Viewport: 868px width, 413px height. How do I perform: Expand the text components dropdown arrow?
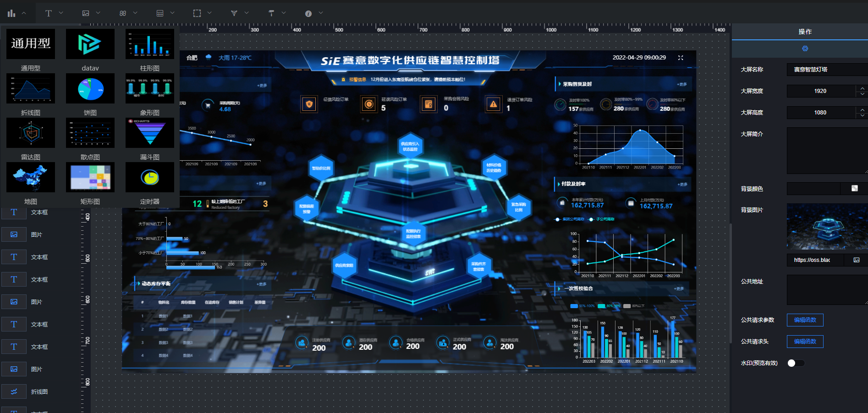coord(61,13)
